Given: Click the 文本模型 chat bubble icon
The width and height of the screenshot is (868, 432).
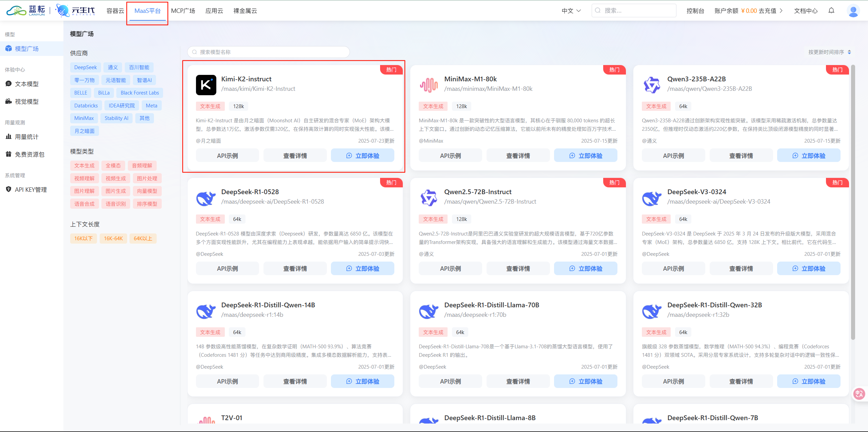Looking at the screenshot, I should (x=8, y=84).
